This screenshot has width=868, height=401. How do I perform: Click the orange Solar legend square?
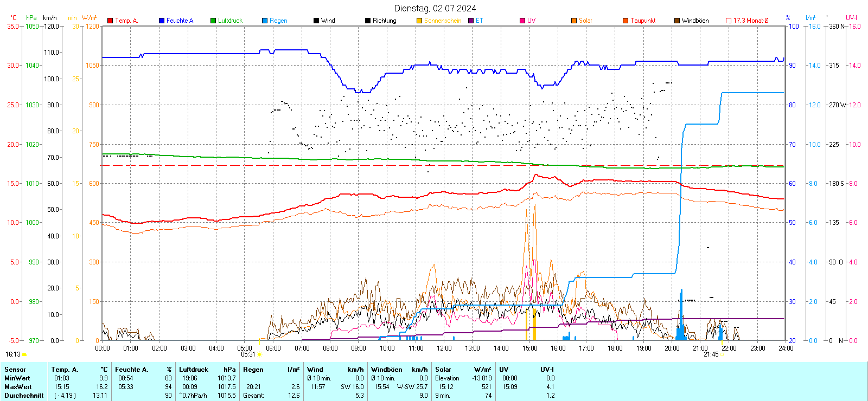click(x=574, y=21)
